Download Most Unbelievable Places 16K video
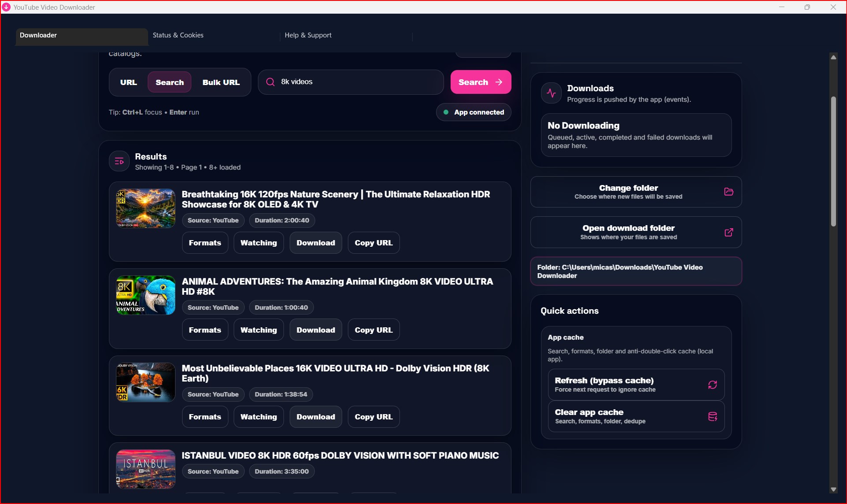This screenshot has height=504, width=847. click(x=316, y=417)
